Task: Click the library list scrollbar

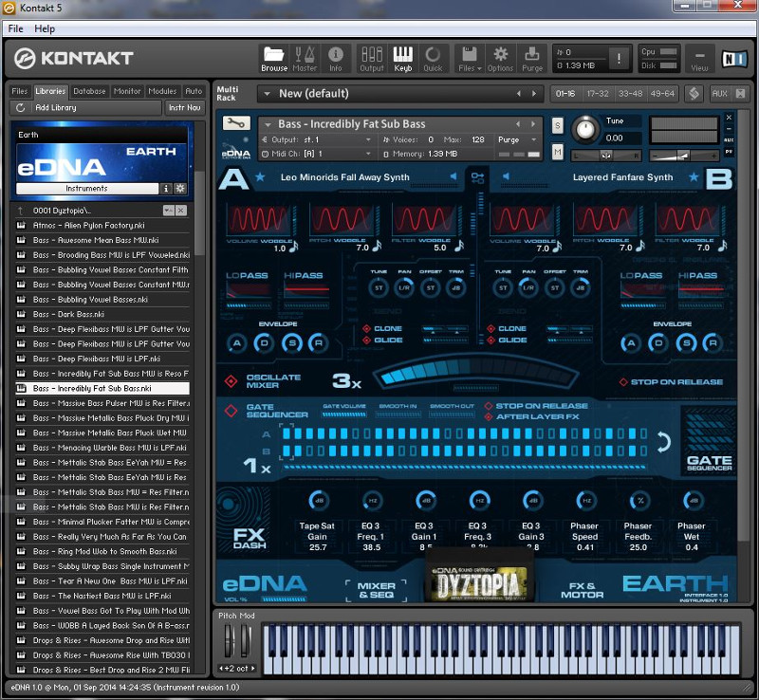Action: (199, 213)
